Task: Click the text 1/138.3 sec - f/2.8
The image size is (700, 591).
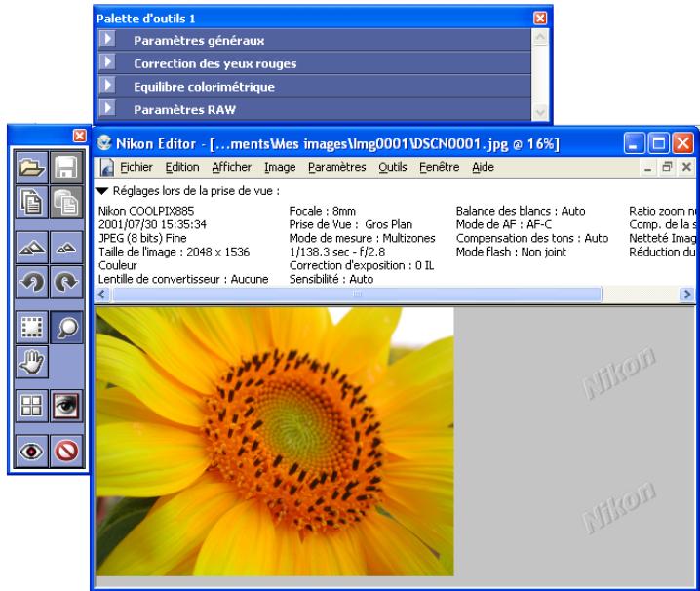Action: tap(337, 252)
